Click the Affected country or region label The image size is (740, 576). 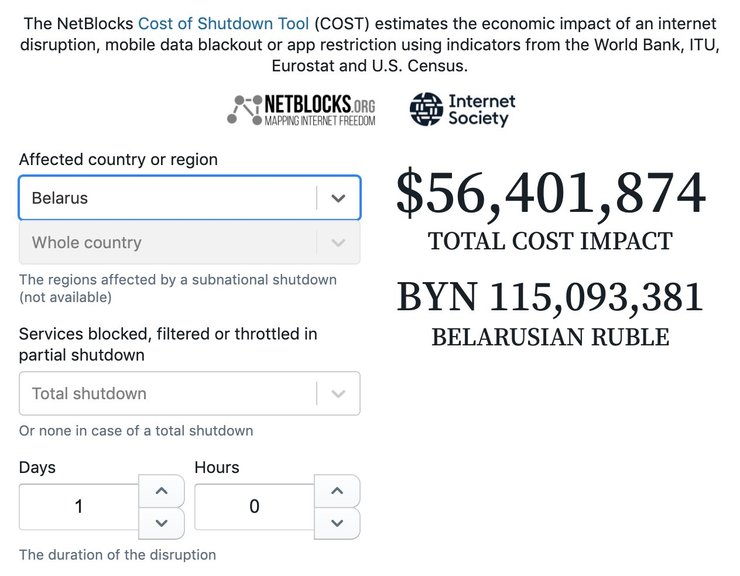118,160
